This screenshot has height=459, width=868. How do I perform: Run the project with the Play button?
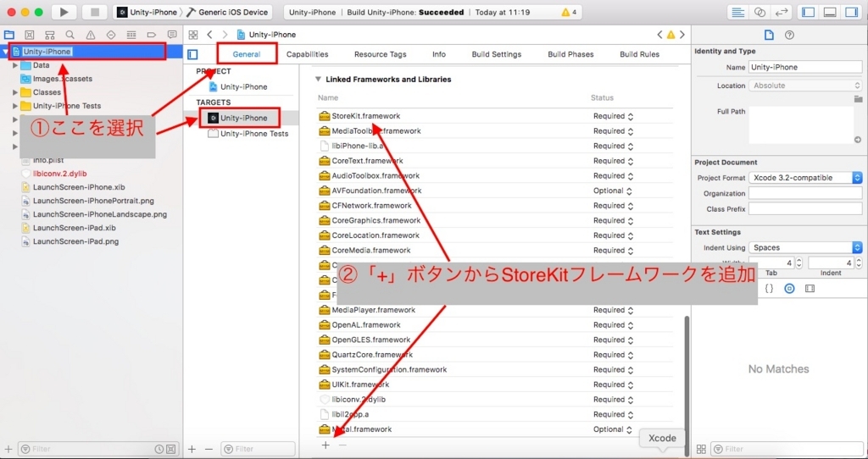click(64, 12)
